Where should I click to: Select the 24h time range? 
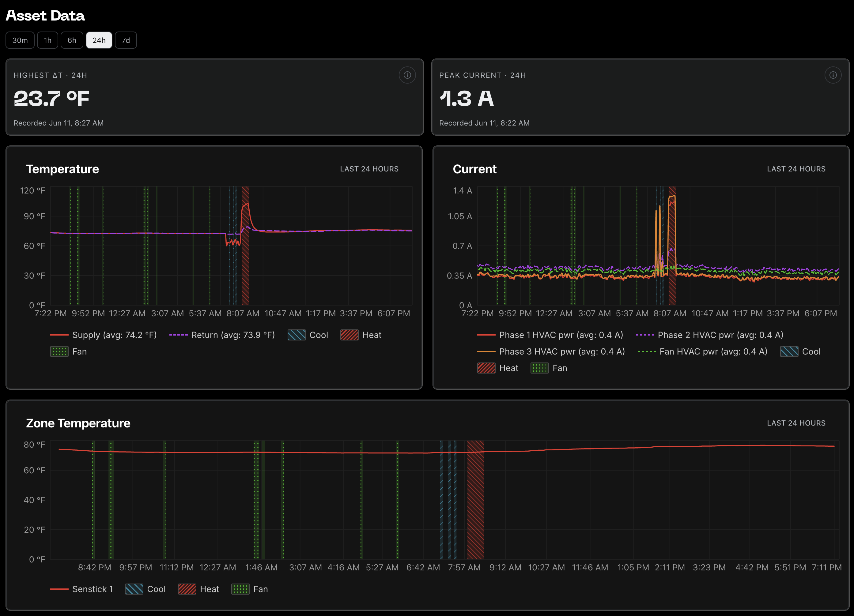99,40
